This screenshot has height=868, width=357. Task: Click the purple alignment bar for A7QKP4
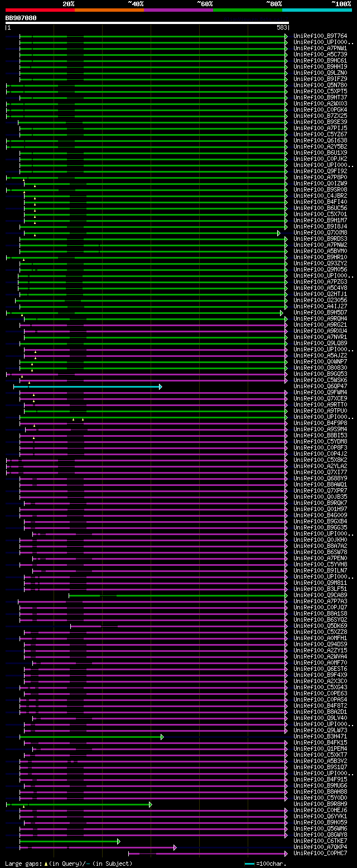(x=98, y=847)
